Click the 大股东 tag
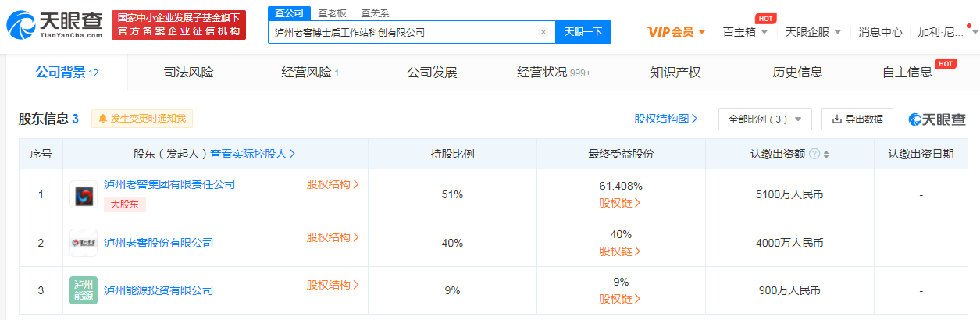 coord(125,204)
